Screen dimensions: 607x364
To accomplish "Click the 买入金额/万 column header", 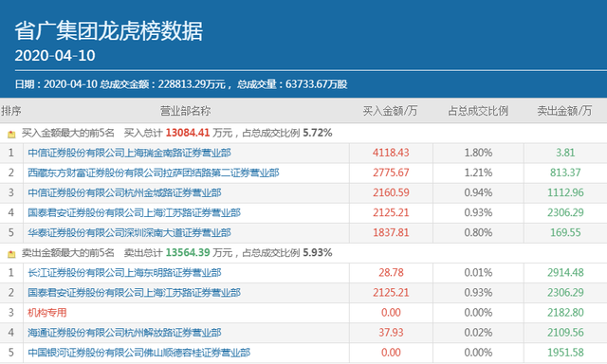I will click(x=390, y=111).
